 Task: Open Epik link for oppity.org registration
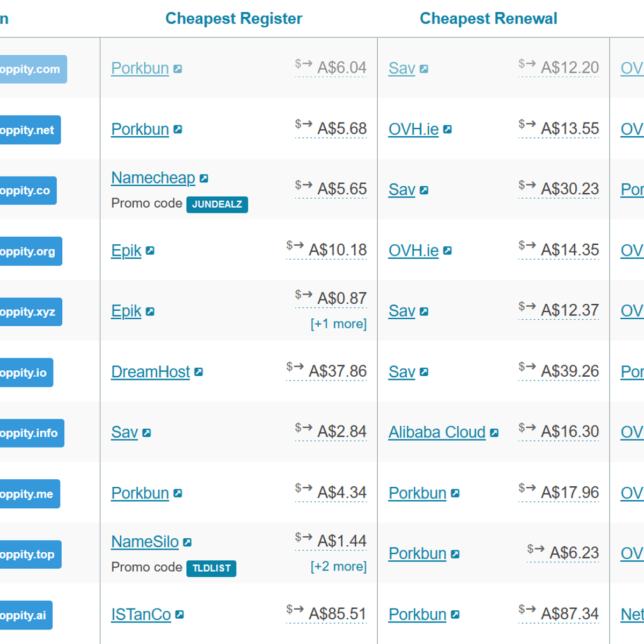click(x=126, y=251)
